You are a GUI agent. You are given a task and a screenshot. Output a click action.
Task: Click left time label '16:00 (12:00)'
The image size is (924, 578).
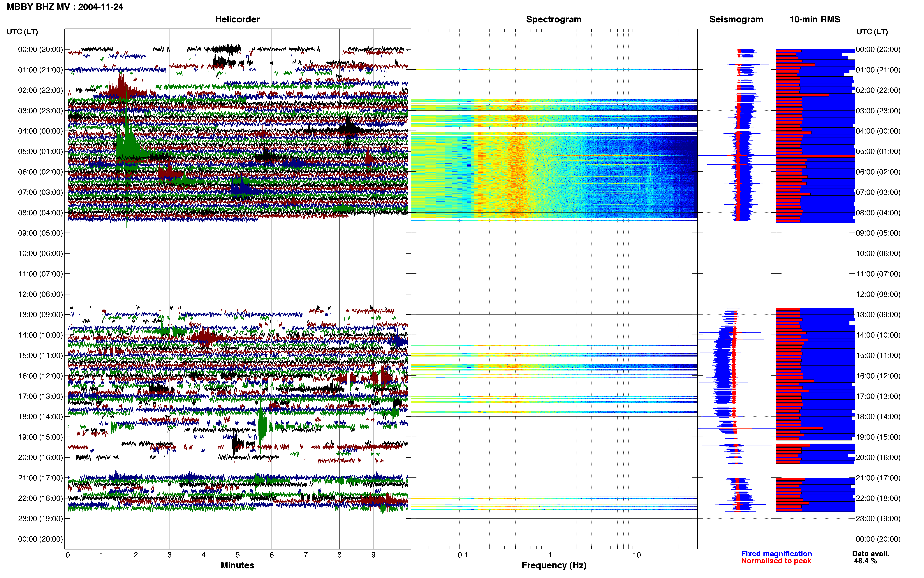point(41,376)
